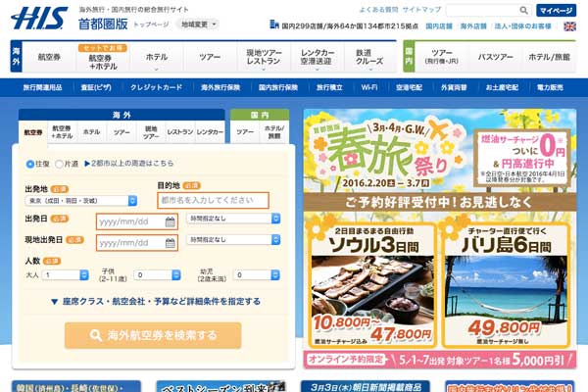Select 航空券 tab in search panel
Screen dimensions: 588x392
pos(33,132)
